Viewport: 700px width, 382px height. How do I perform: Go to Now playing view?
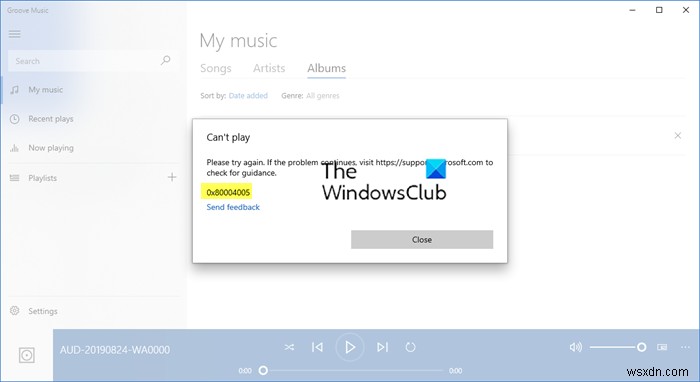(51, 148)
